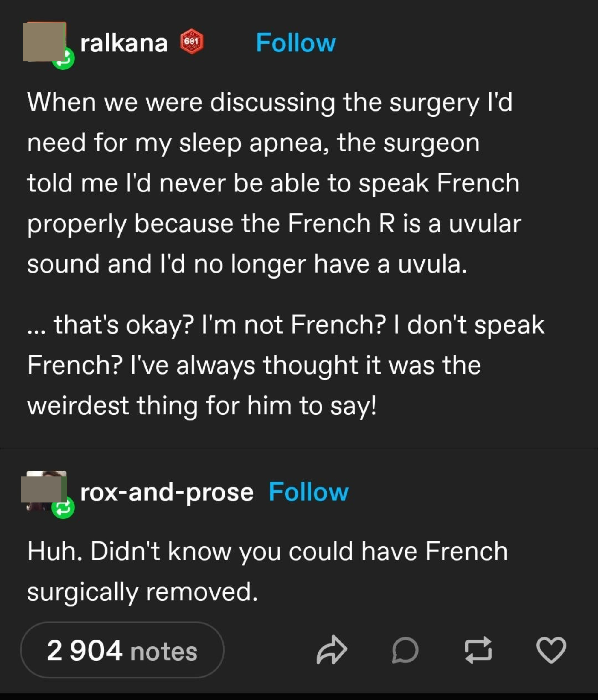The height and width of the screenshot is (700, 598).
Task: Click the sentence ending 'no longer have a uvula.'
Action: [247, 264]
